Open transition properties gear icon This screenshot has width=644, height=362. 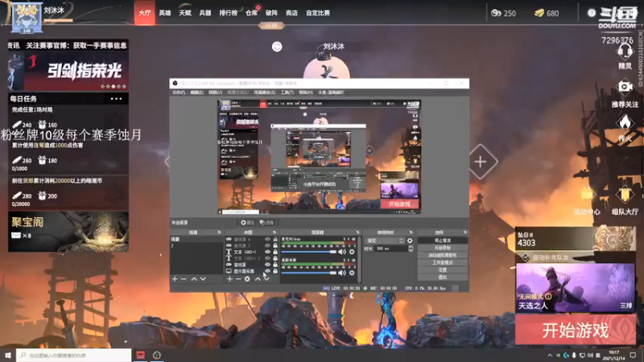[x=410, y=241]
